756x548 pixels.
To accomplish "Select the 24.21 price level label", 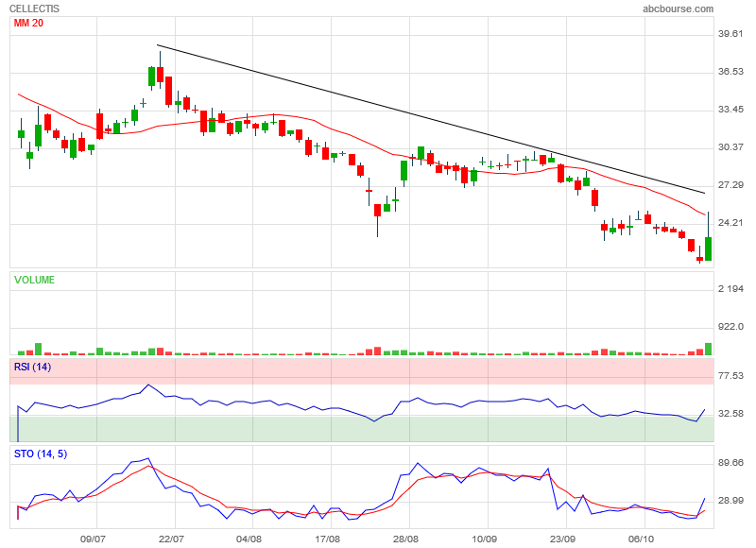I will point(732,223).
